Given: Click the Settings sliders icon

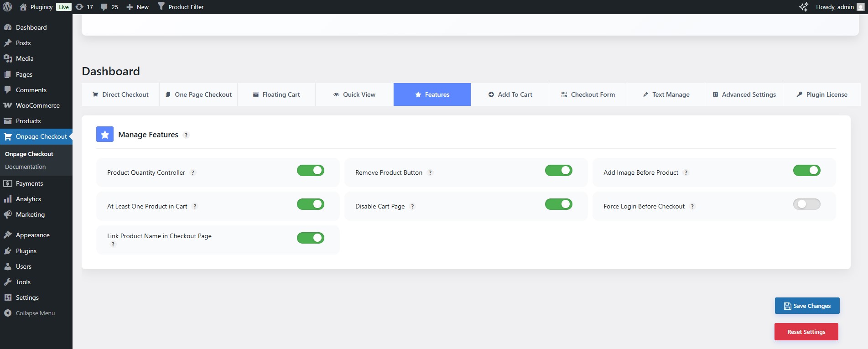Looking at the screenshot, I should click(8, 297).
